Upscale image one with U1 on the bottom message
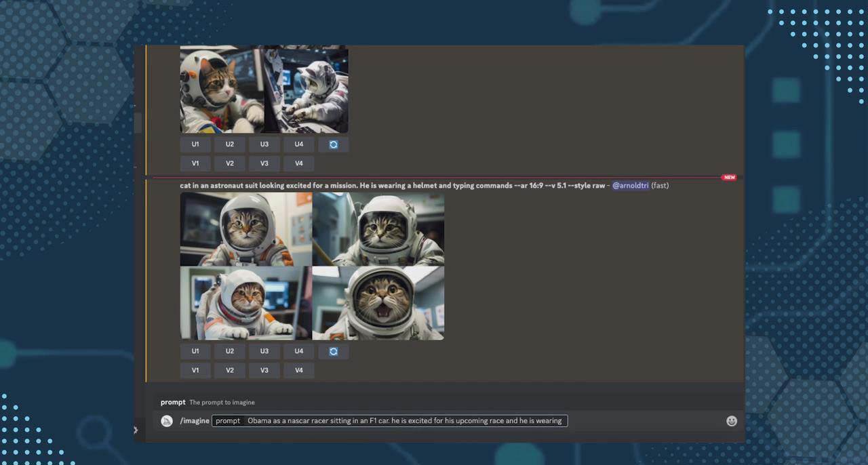This screenshot has height=465, width=868. coord(195,351)
